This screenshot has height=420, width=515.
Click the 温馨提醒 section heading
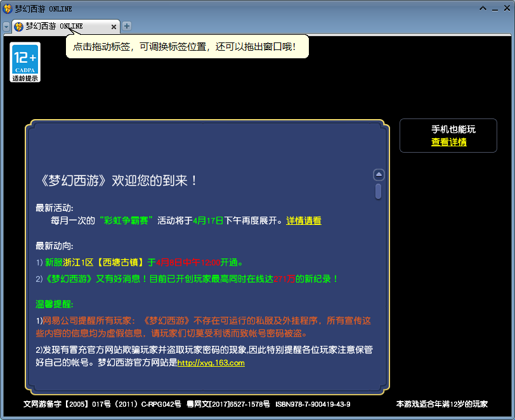[55, 304]
